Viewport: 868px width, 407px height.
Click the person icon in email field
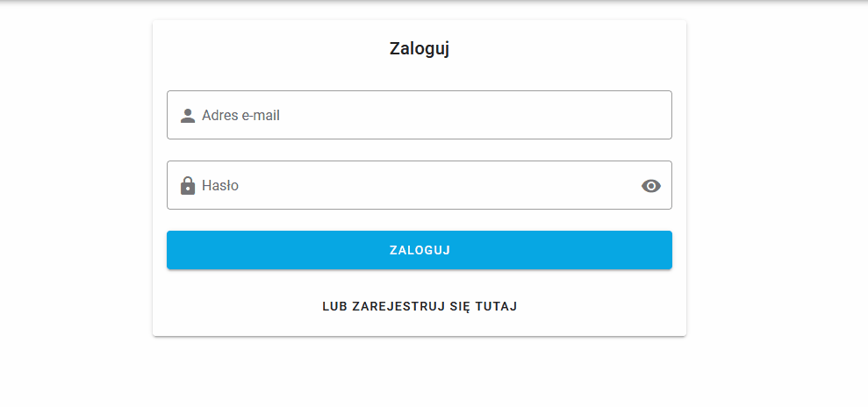[x=187, y=116]
